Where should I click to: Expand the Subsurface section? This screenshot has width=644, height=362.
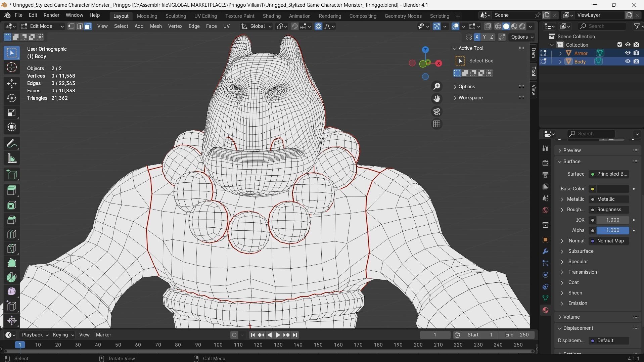(581, 252)
